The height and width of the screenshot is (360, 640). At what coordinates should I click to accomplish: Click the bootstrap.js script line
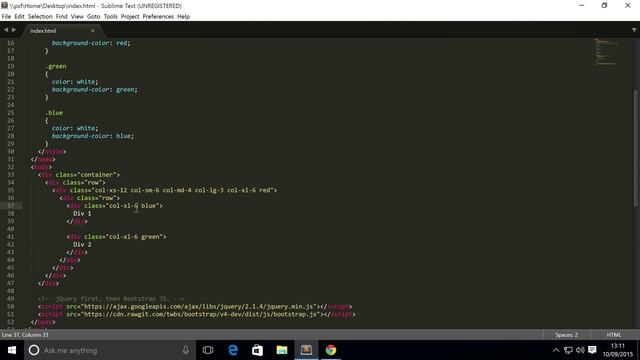pyautogui.click(x=197, y=314)
